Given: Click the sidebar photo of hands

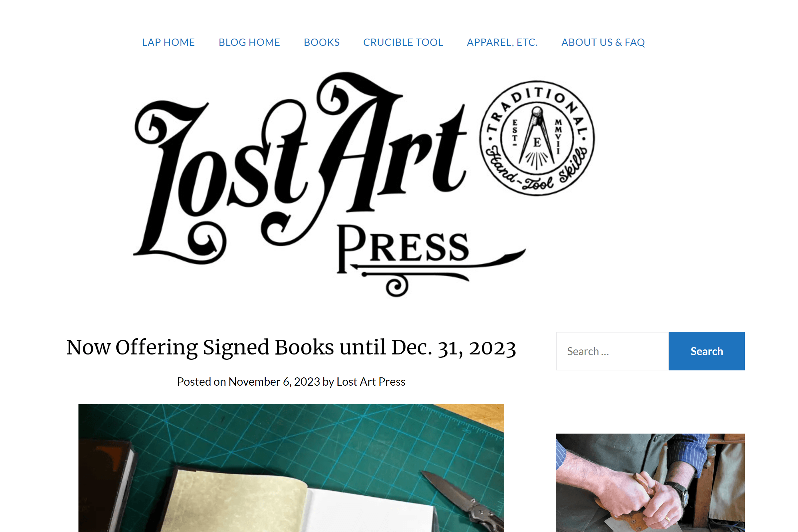Looking at the screenshot, I should pyautogui.click(x=650, y=483).
